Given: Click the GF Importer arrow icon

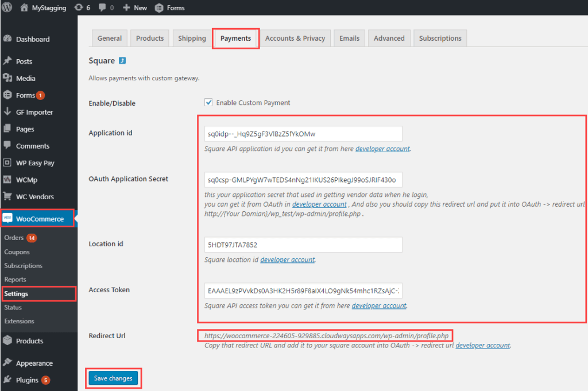Looking at the screenshot, I should 7,111.
